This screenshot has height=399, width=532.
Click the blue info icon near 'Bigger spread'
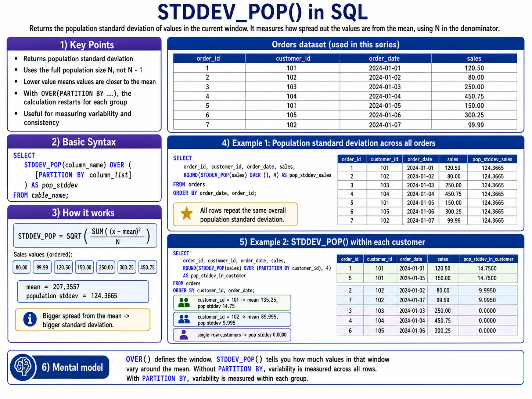[30, 319]
